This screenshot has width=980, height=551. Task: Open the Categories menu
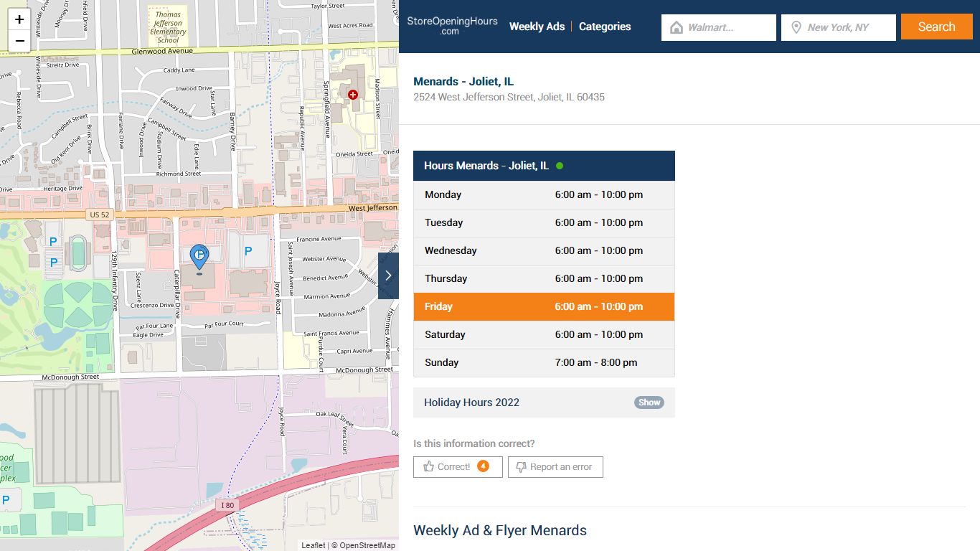pyautogui.click(x=605, y=27)
